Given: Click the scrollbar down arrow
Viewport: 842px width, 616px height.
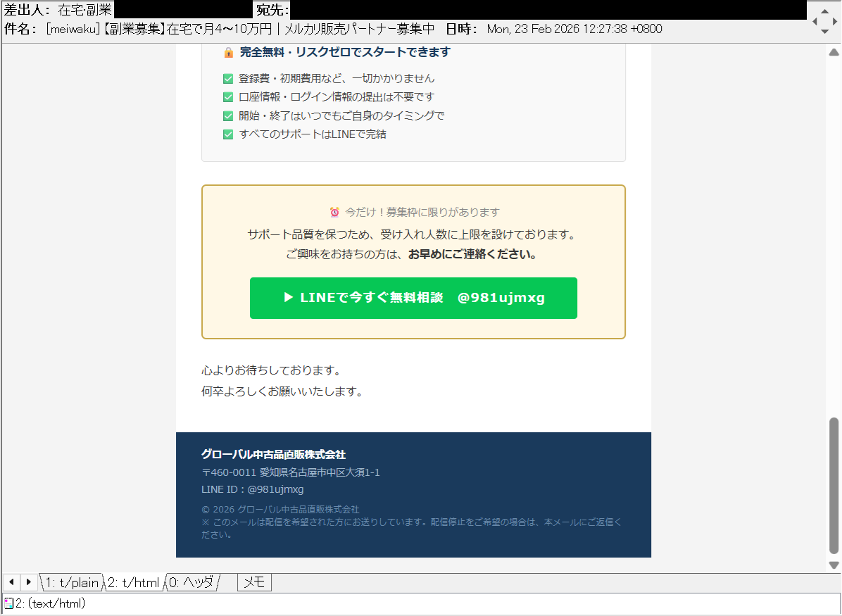Looking at the screenshot, I should pyautogui.click(x=834, y=565).
